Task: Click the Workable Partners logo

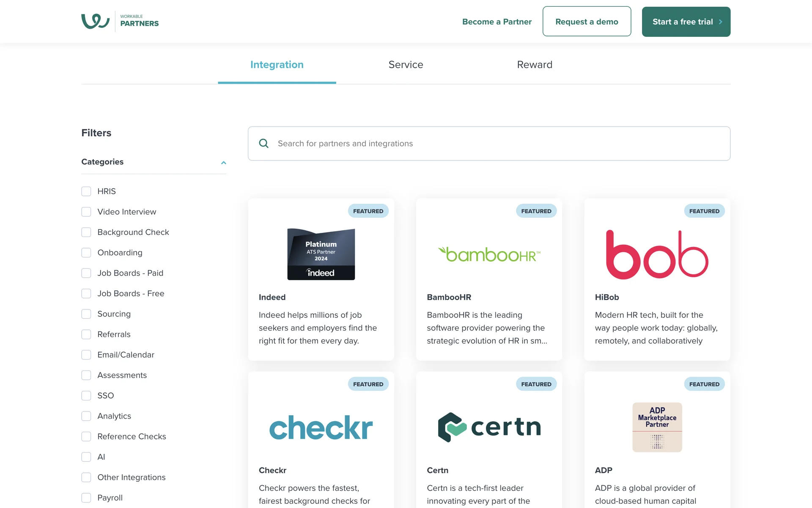Action: (x=120, y=21)
